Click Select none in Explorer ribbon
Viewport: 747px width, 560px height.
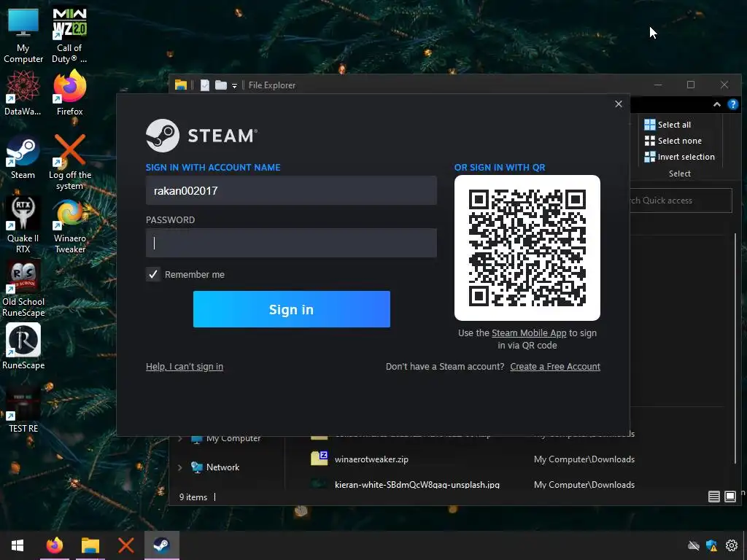point(673,141)
